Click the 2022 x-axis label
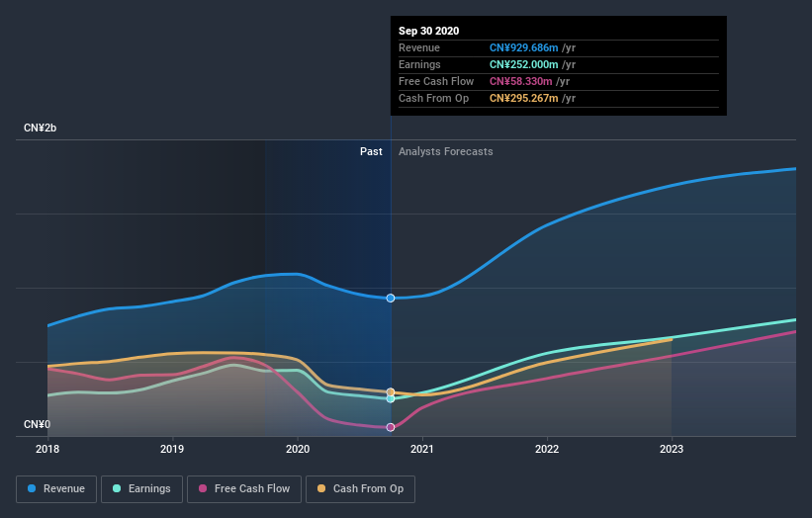 click(x=547, y=449)
